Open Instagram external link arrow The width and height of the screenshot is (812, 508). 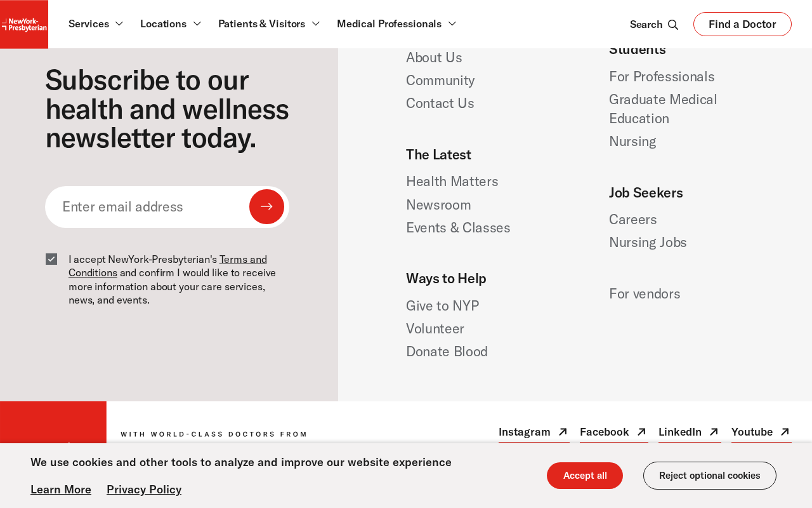point(563,432)
